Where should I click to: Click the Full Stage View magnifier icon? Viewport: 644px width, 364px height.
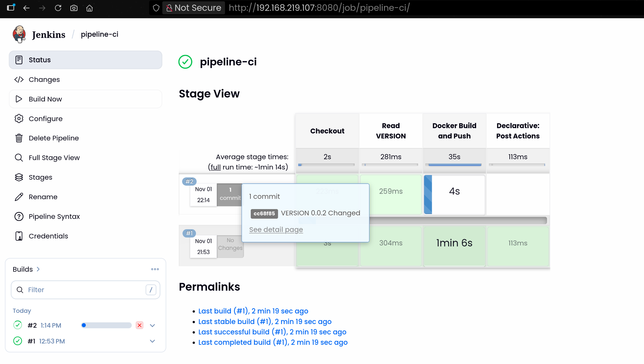pos(19,158)
